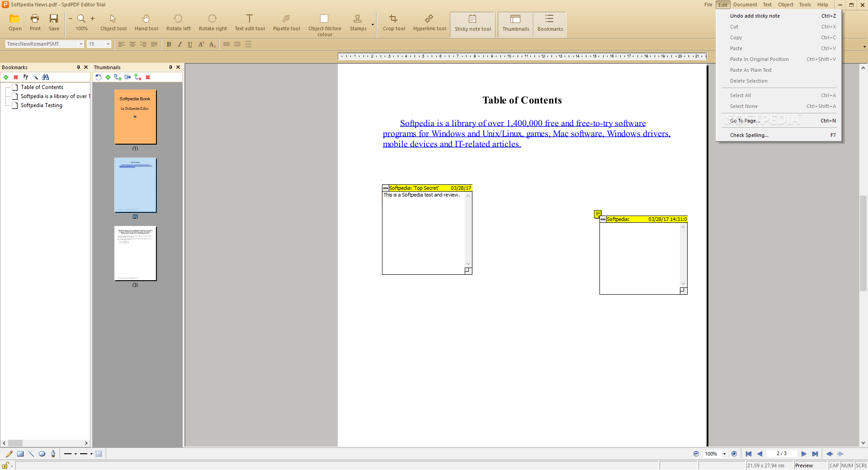Zoom in with the toolbar plus

coord(93,19)
